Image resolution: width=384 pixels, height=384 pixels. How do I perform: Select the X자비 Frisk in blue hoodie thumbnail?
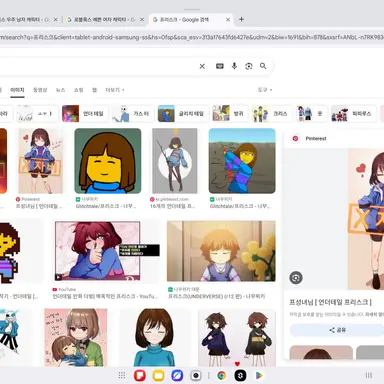coord(40,161)
